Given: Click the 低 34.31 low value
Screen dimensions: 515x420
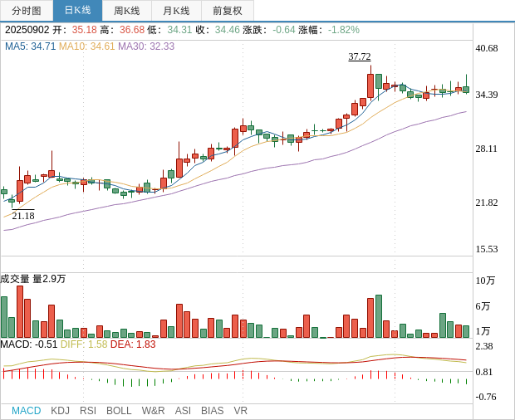Looking at the screenshot, I should point(179,30).
